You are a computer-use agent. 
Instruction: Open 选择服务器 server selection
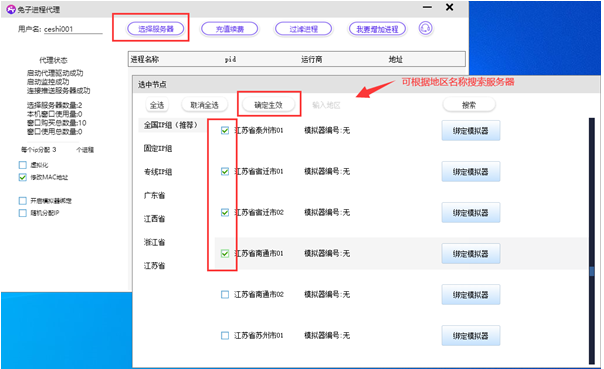(x=156, y=29)
